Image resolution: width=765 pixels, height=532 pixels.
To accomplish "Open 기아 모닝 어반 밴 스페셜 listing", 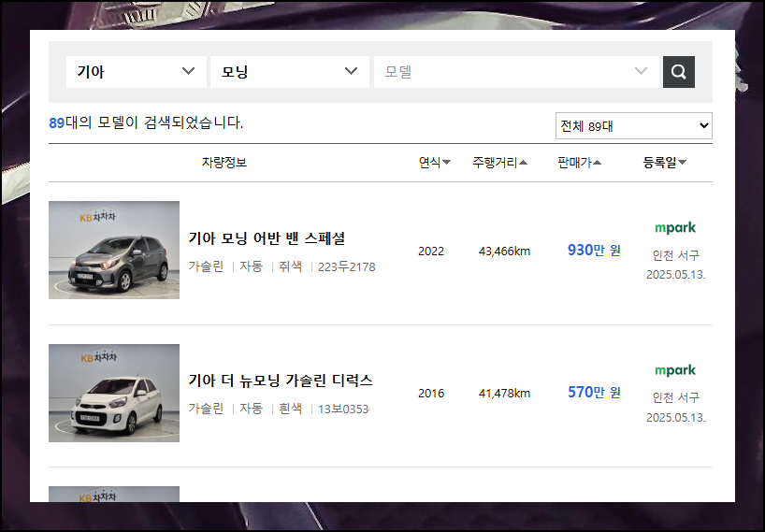I will (267, 238).
